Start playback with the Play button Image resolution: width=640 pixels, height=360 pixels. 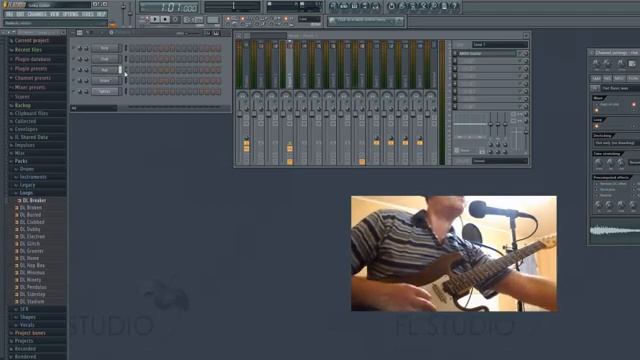[x=155, y=19]
